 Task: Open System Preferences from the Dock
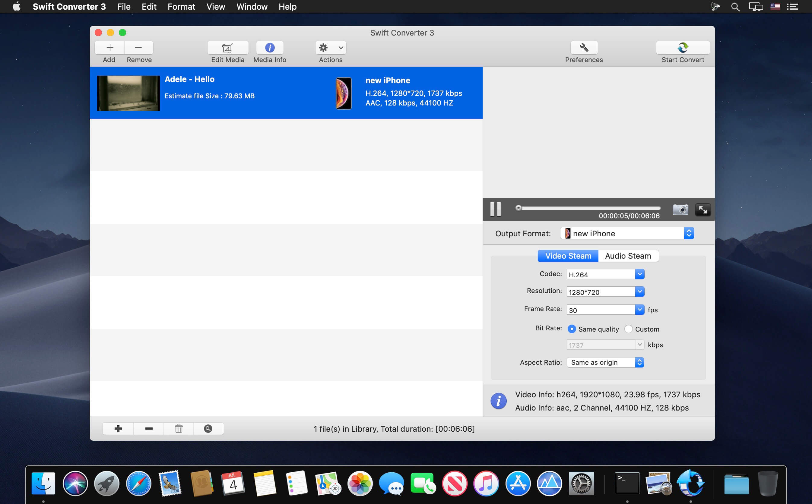pos(581,483)
